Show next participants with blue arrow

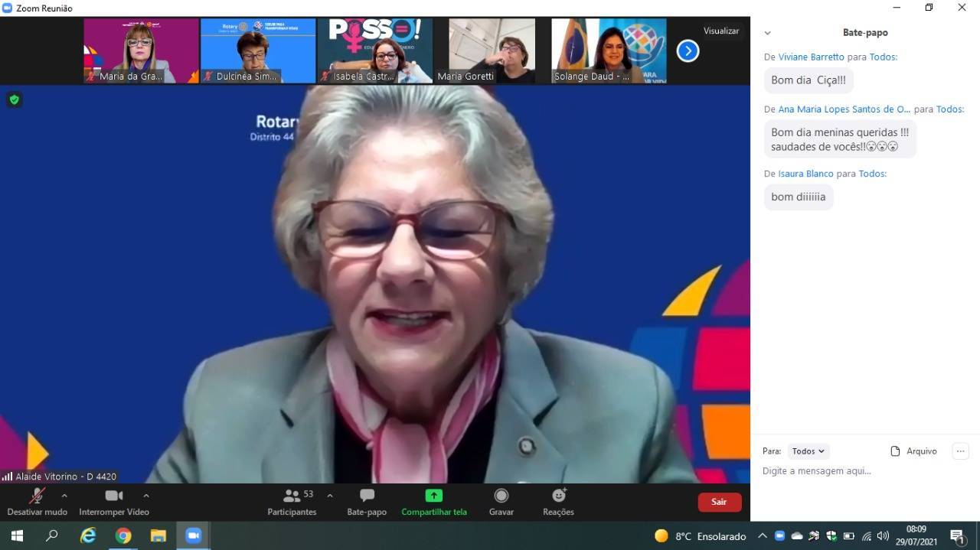687,50
